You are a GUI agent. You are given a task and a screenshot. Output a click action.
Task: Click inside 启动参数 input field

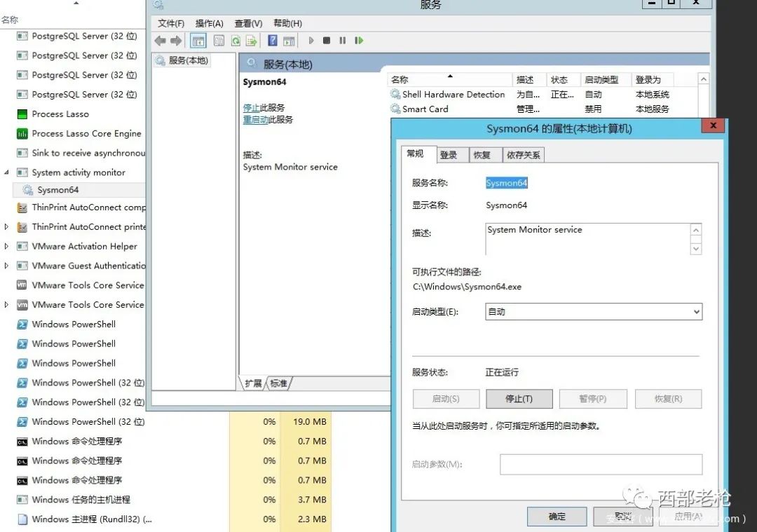[x=601, y=465]
